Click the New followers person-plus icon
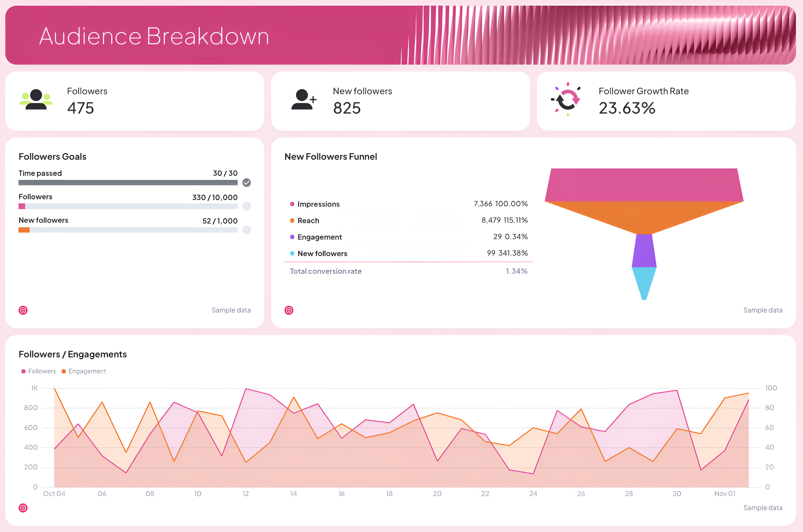This screenshot has height=532, width=803. (x=303, y=100)
